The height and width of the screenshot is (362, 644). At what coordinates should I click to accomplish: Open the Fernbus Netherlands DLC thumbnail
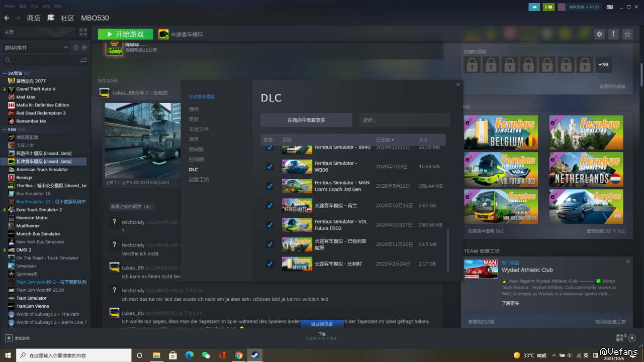tap(586, 169)
